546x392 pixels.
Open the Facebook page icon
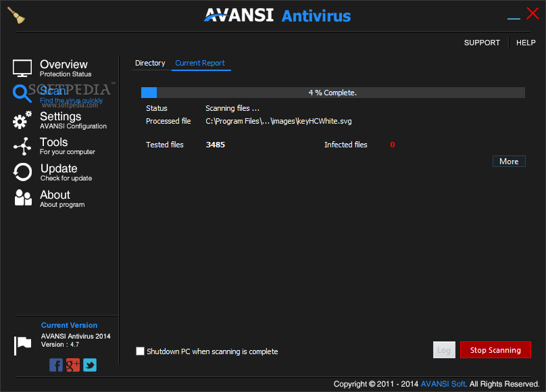(56, 365)
